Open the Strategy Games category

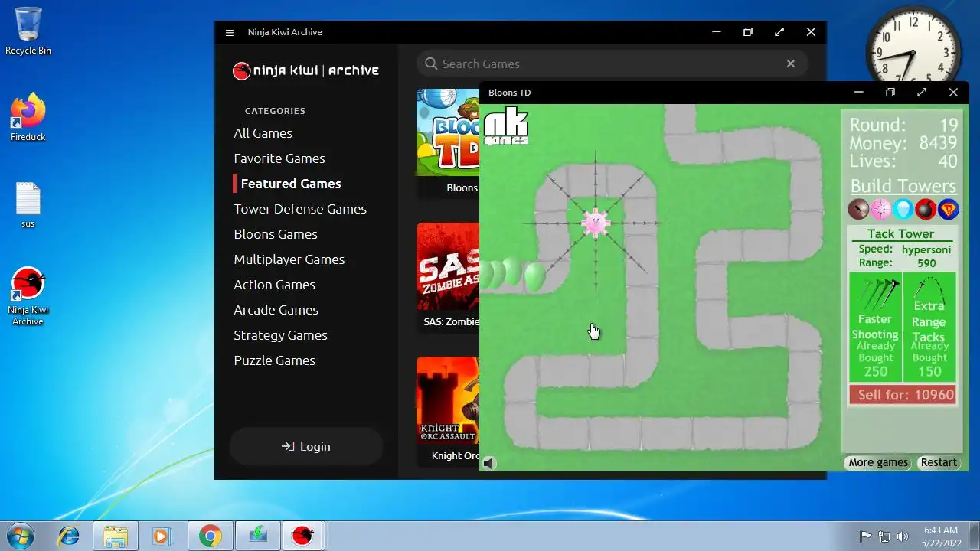280,335
